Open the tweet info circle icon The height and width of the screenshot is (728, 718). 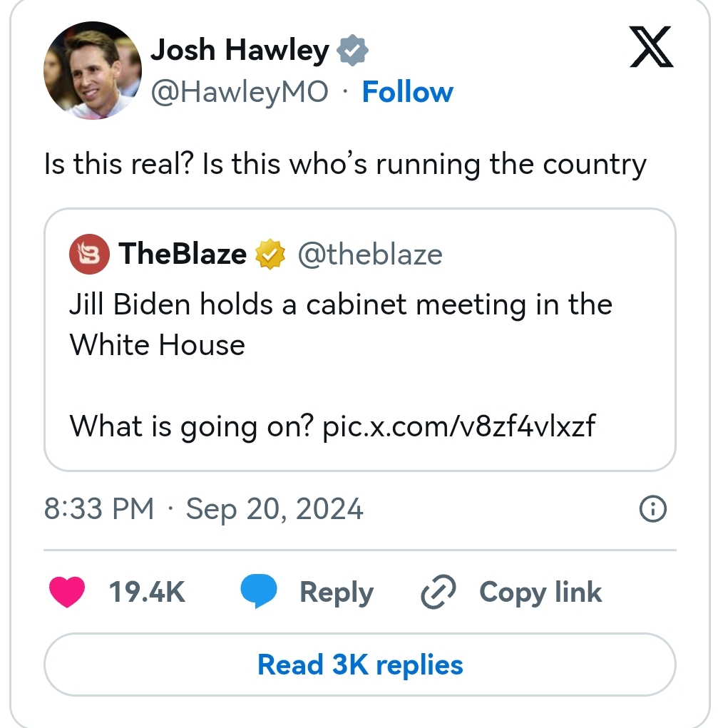(x=653, y=509)
